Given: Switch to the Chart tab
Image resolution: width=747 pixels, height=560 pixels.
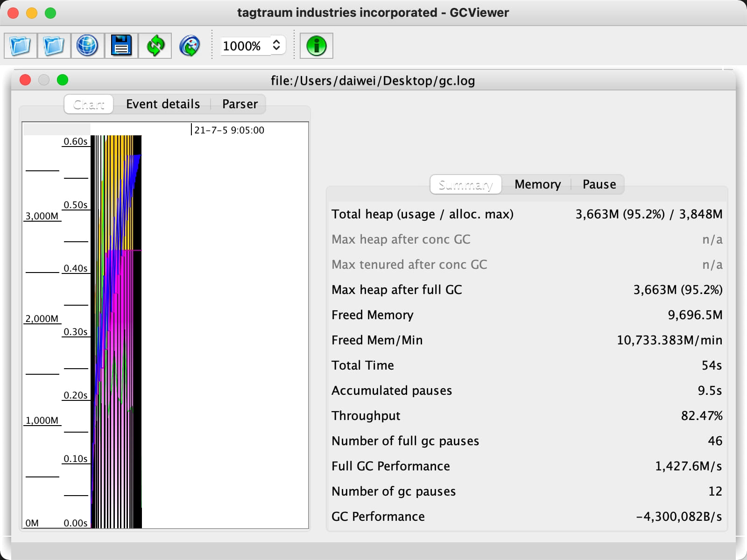Looking at the screenshot, I should (89, 104).
